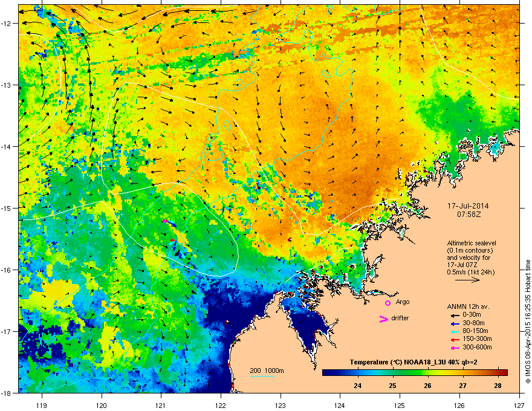Click the '0-30m' depth range label
The image size is (532, 411).
(472, 315)
